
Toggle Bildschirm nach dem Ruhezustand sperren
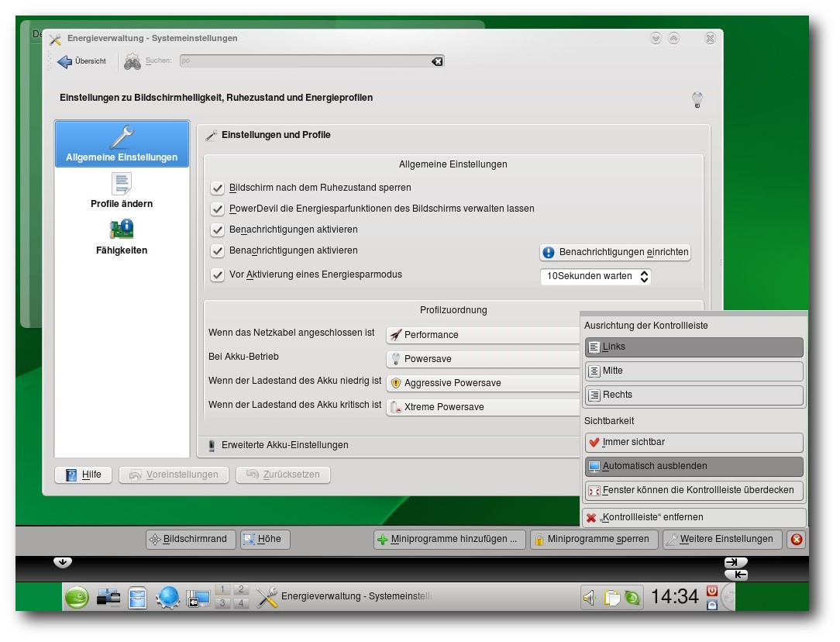(x=217, y=188)
